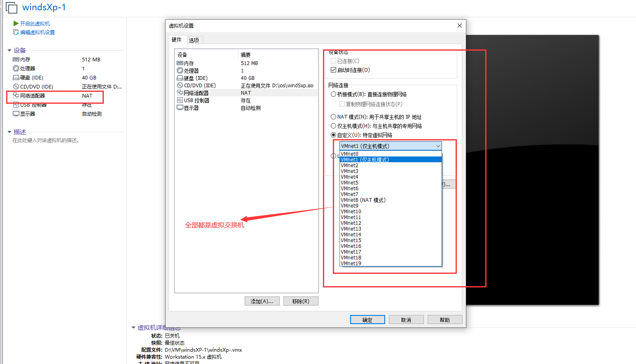This screenshot has width=636, height=364.
Task: Choose VMnet8 (NAT 模式) from dropdown list
Action: (390, 200)
